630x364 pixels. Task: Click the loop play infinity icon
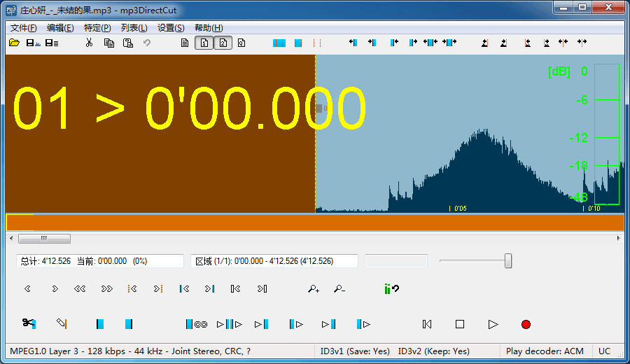coord(197,324)
